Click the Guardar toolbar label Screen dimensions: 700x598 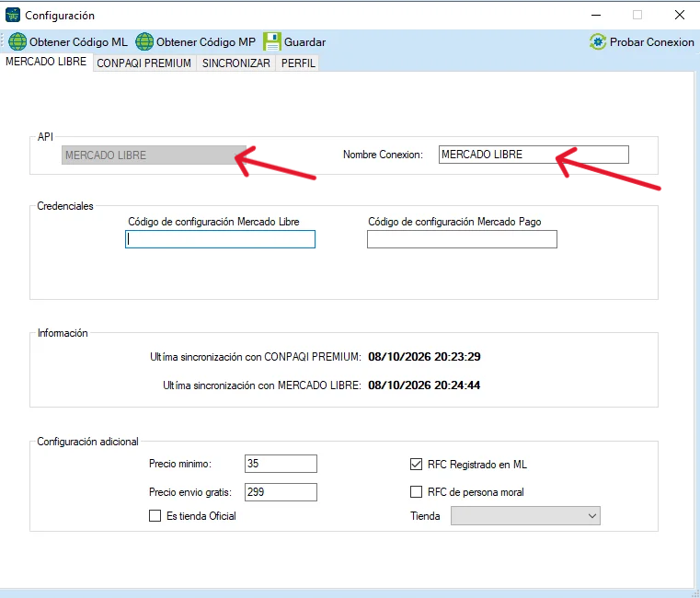[304, 42]
